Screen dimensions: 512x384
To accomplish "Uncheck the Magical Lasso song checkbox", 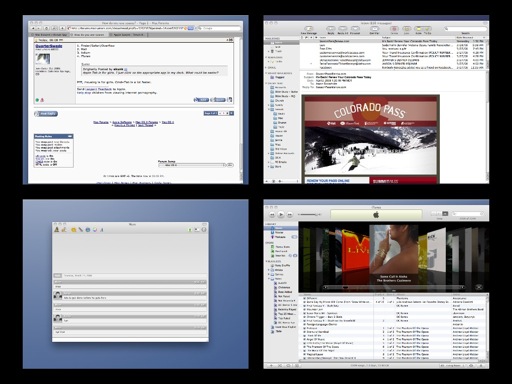I will 304,354.
